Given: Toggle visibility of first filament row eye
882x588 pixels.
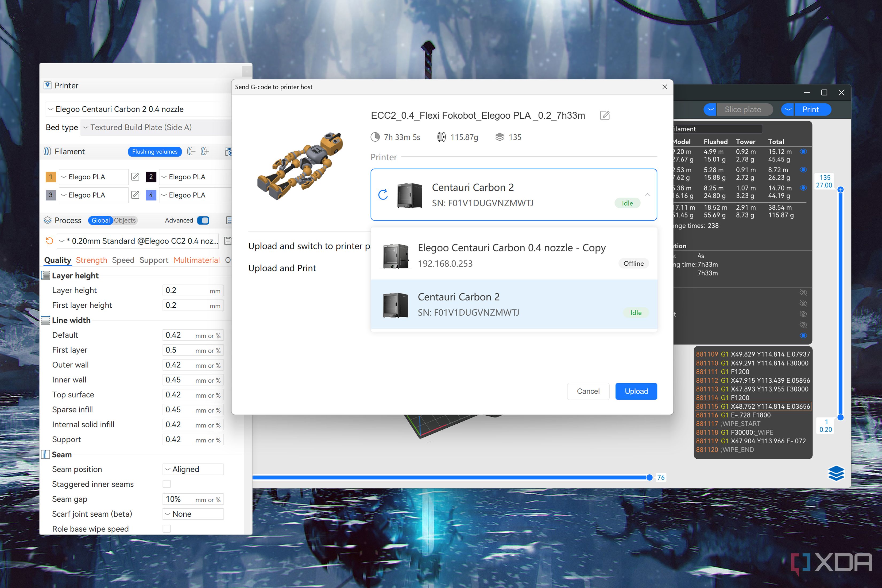Looking at the screenshot, I should (803, 152).
